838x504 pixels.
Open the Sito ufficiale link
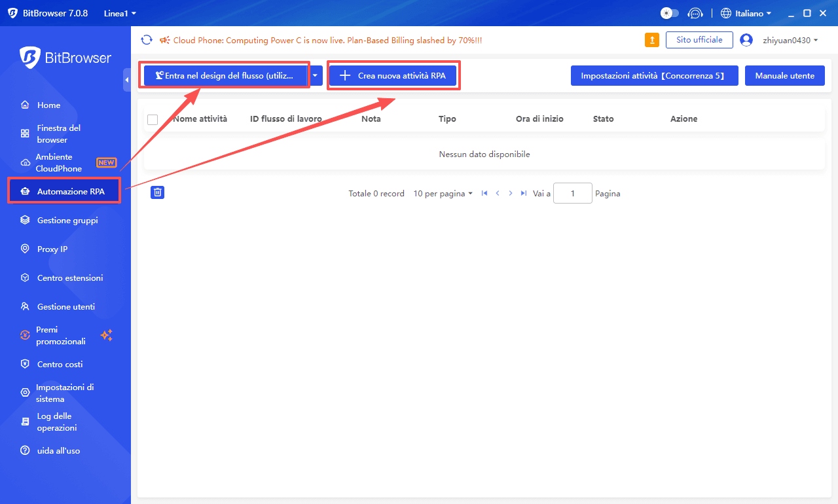tap(699, 39)
